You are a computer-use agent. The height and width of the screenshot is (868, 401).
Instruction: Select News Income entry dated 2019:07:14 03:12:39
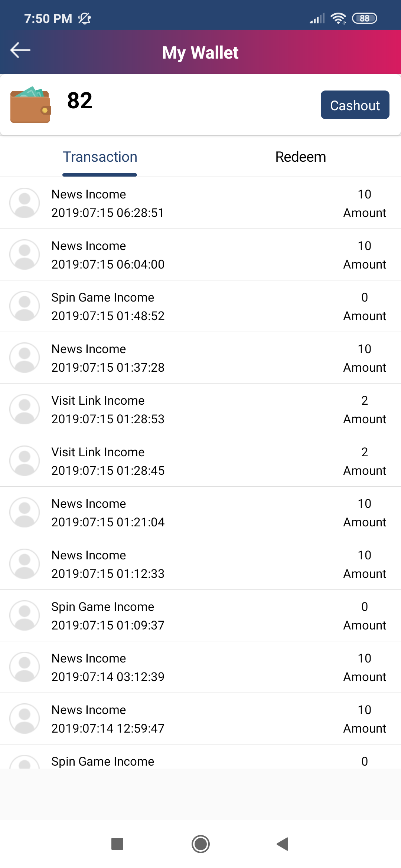tap(200, 667)
